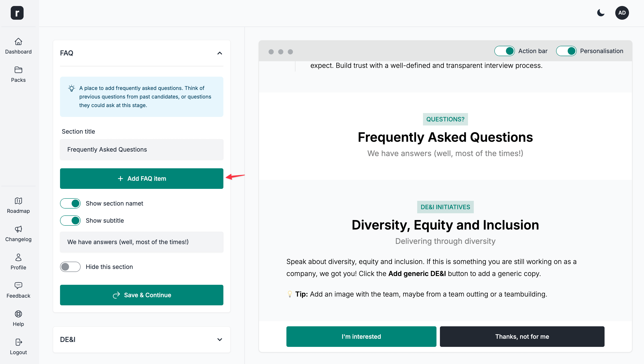This screenshot has height=364, width=644.
Task: Disable the Show section name toggle
Action: [70, 203]
